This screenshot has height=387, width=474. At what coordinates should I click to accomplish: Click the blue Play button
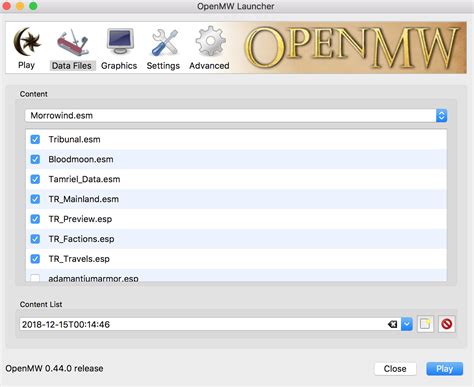(445, 369)
